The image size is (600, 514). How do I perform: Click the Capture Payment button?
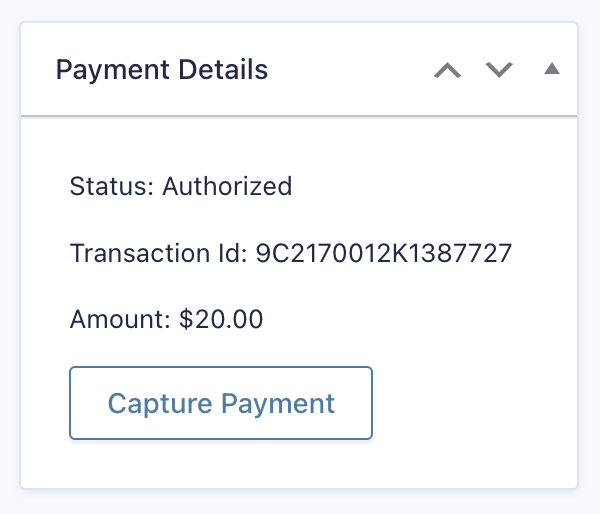[x=221, y=404]
